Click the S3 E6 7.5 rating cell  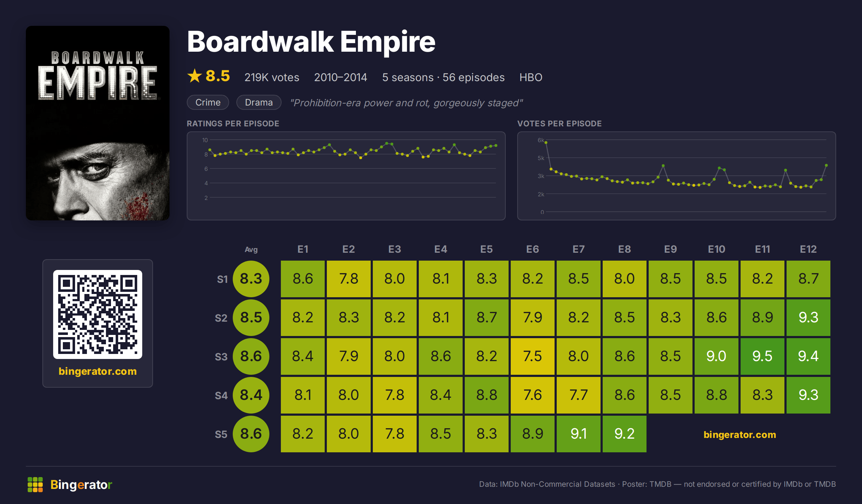(x=533, y=356)
